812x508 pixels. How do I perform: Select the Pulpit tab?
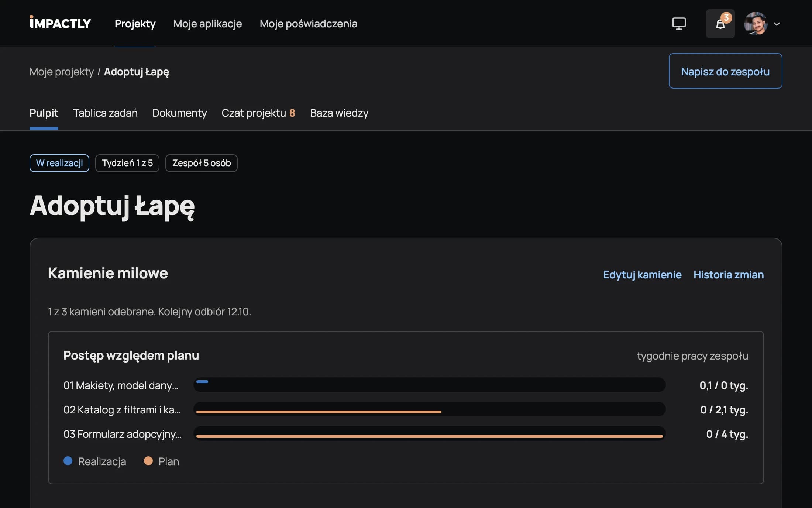click(x=44, y=113)
